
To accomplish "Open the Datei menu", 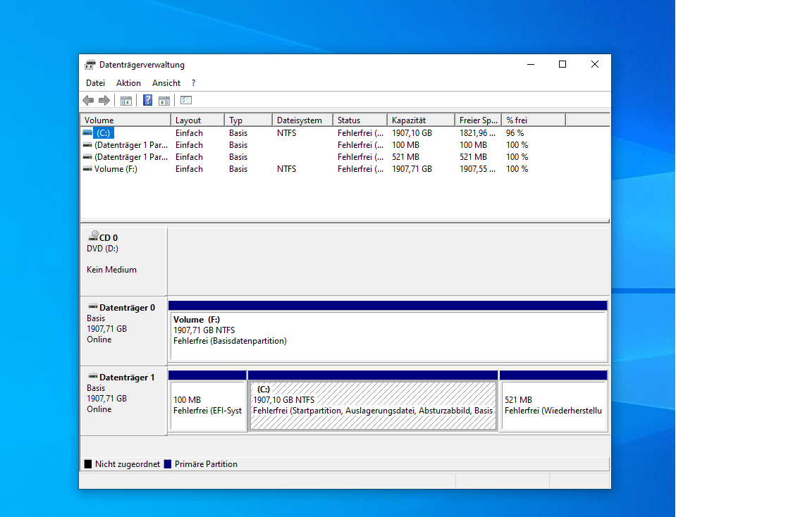I will [95, 83].
